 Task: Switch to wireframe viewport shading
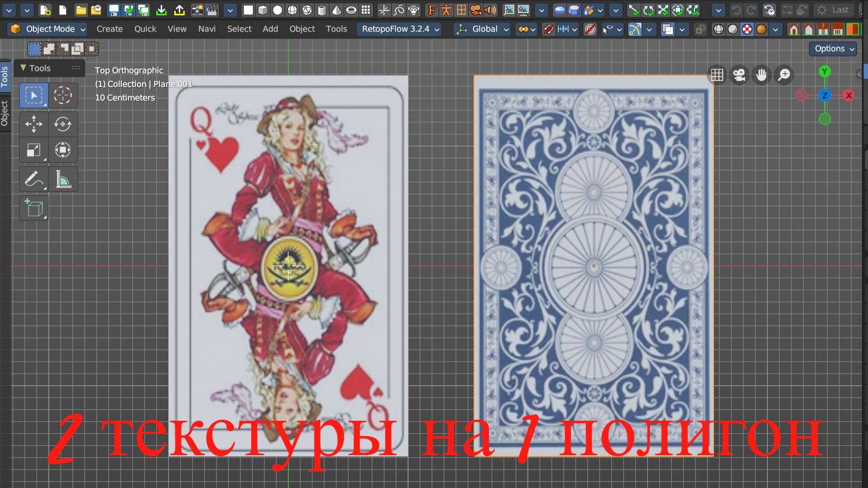pos(718,29)
